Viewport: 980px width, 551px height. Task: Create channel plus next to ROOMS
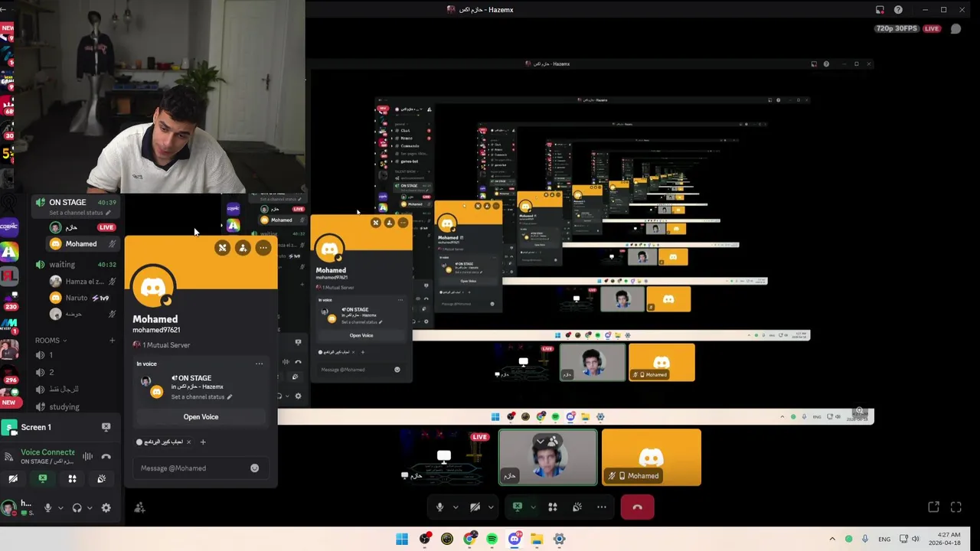(x=112, y=341)
